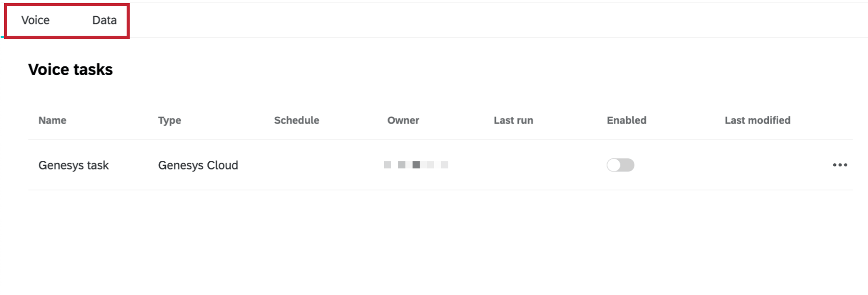Click the Owner column header
Image resolution: width=868 pixels, height=295 pixels.
(403, 120)
